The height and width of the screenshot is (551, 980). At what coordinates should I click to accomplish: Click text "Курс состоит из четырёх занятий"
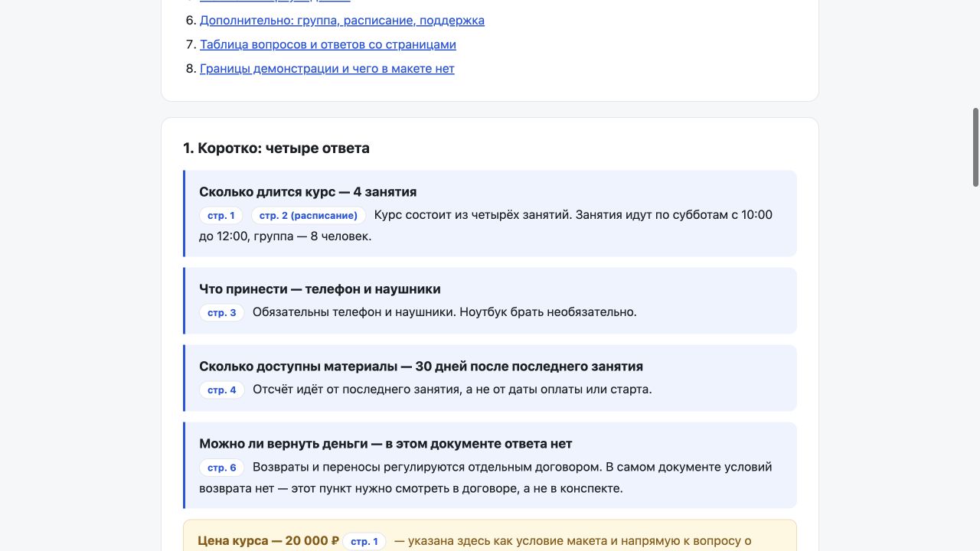(x=470, y=215)
